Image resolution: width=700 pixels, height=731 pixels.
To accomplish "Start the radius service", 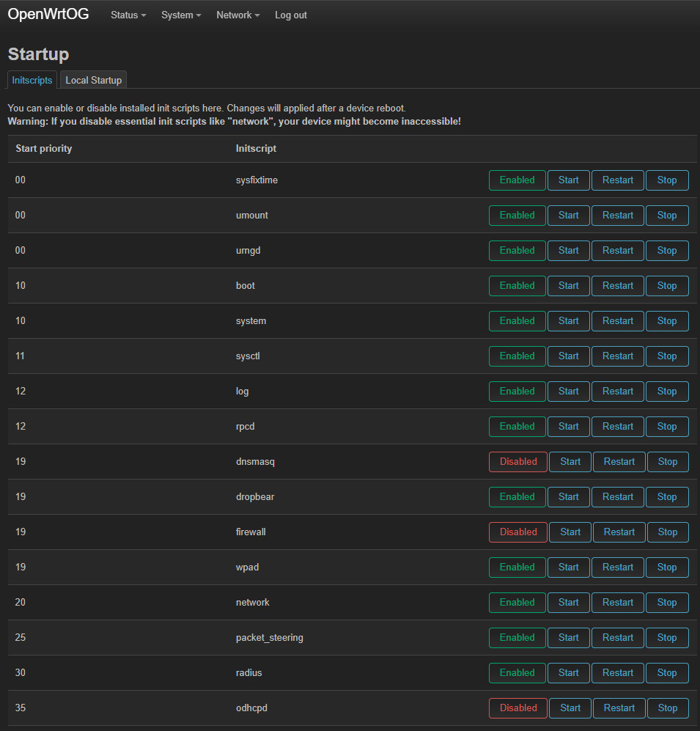I will [568, 673].
